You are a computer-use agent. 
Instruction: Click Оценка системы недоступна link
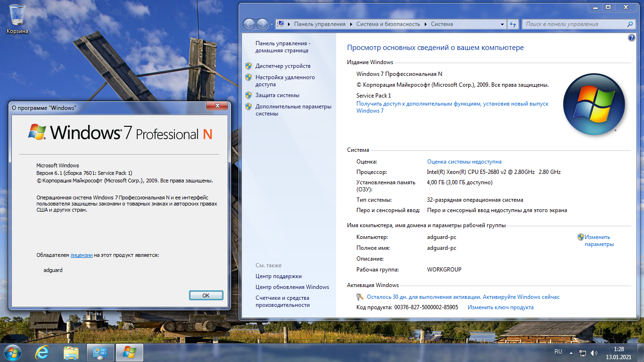(464, 162)
